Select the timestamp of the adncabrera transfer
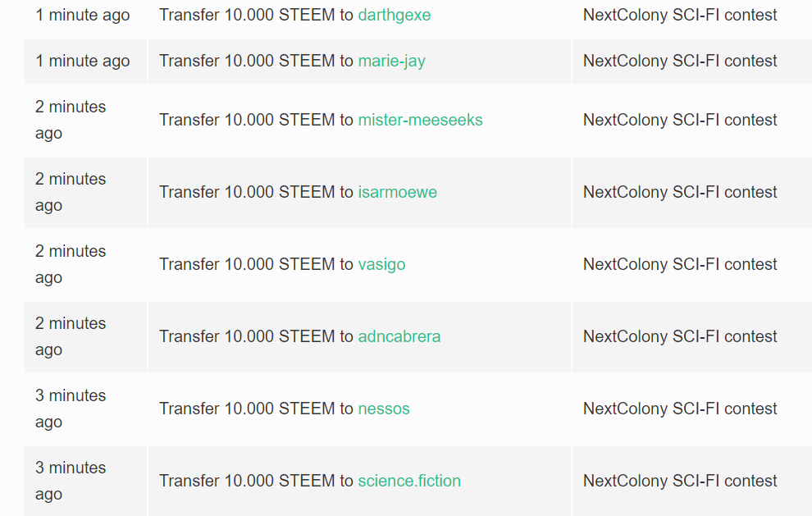 pyautogui.click(x=71, y=336)
